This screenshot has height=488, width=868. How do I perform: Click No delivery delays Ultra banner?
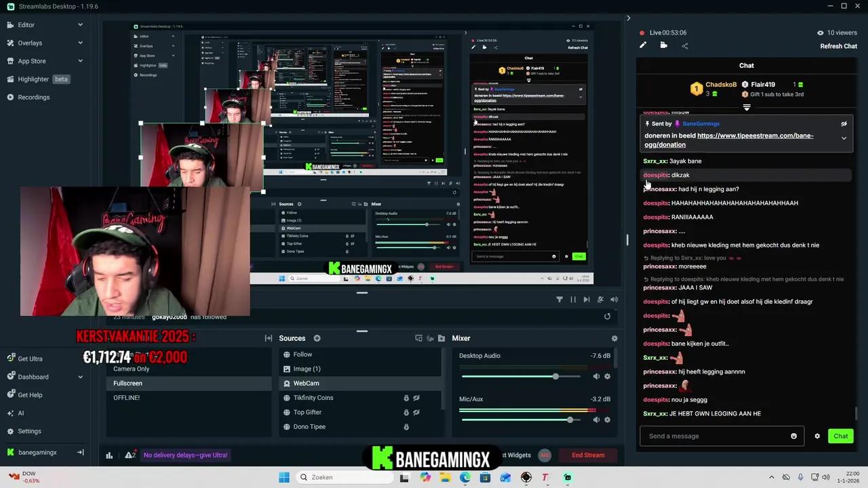pos(185,455)
